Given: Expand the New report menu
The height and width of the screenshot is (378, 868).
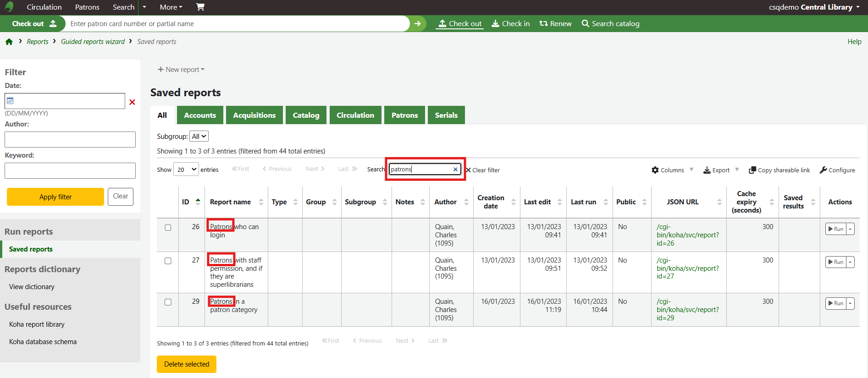Looking at the screenshot, I should click(181, 70).
